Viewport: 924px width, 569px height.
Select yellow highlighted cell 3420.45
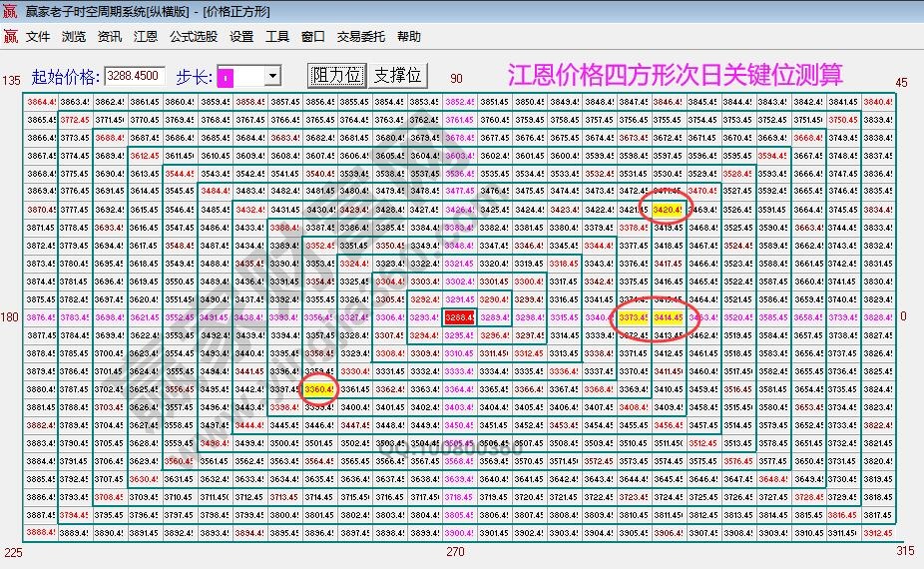tap(669, 210)
